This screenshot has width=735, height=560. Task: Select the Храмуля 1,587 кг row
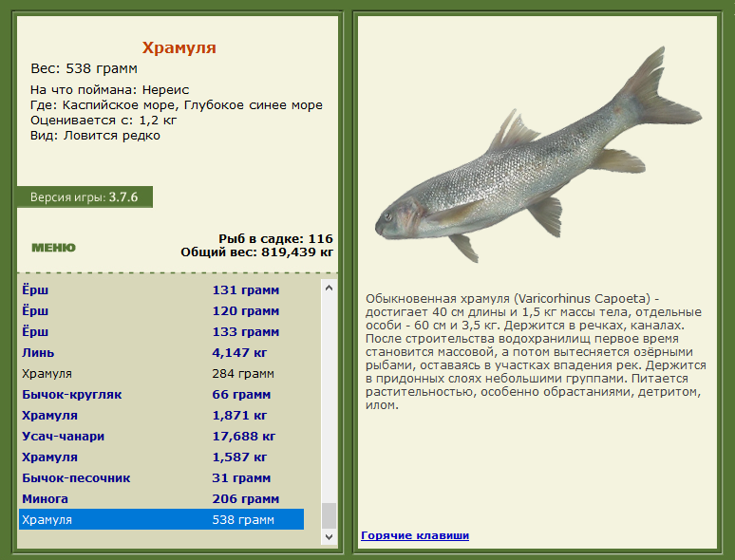[x=161, y=457]
